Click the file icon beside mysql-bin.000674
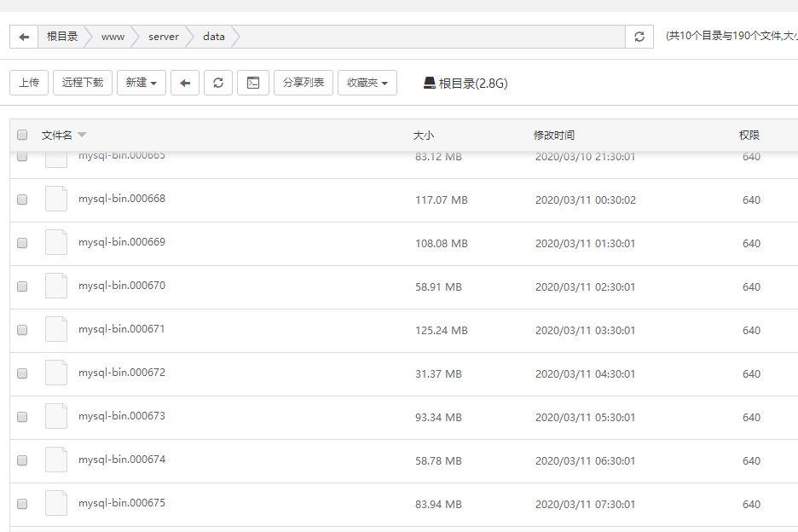Viewport: 798px width, 532px height. point(55,459)
